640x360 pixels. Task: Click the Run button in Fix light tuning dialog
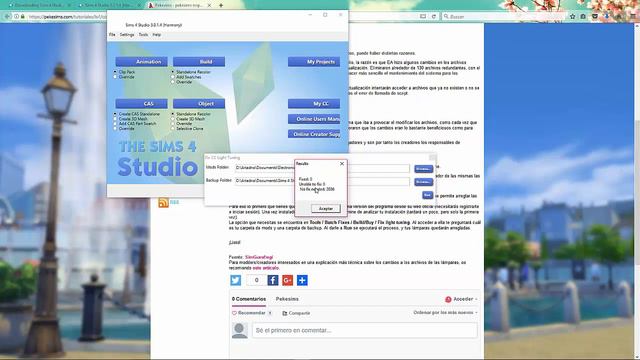pyautogui.click(x=427, y=195)
